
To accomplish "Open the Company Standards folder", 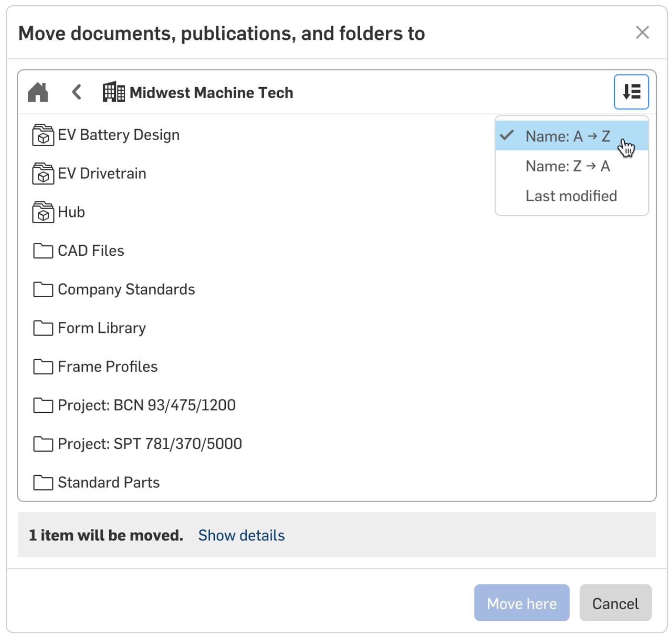I will 126,289.
